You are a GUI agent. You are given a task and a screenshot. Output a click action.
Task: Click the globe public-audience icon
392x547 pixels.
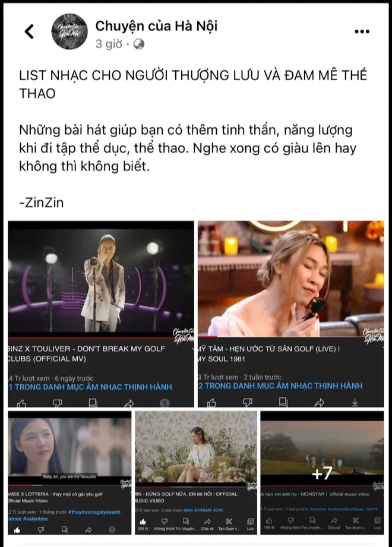139,45
